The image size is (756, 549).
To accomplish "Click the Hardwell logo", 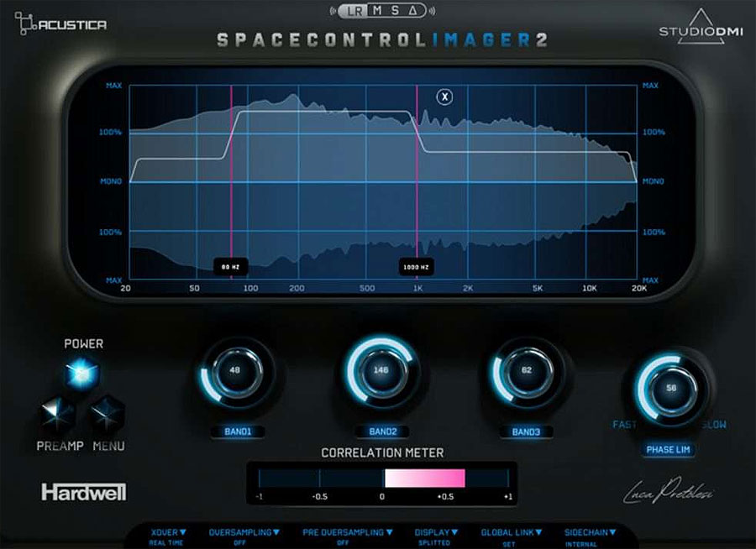I will click(x=83, y=492).
